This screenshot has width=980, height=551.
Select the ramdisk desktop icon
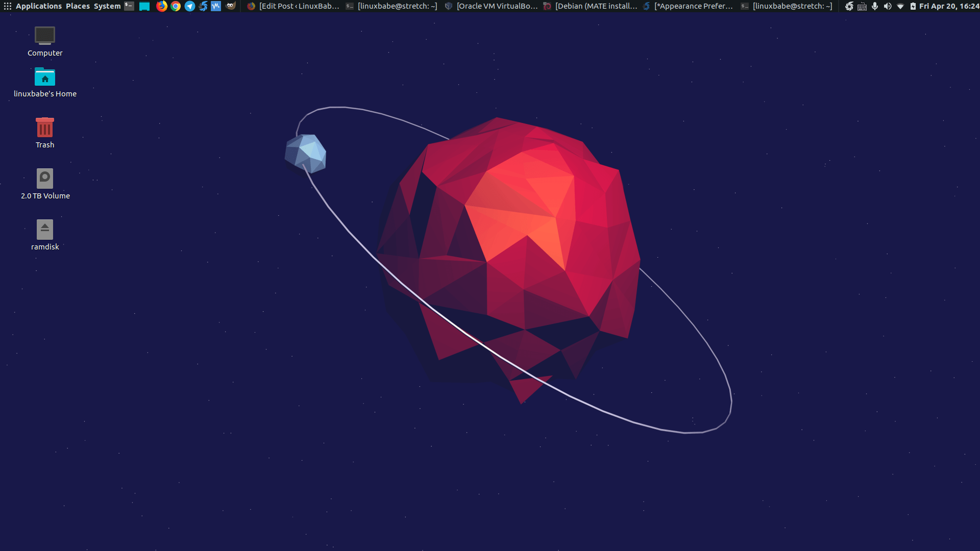click(45, 235)
